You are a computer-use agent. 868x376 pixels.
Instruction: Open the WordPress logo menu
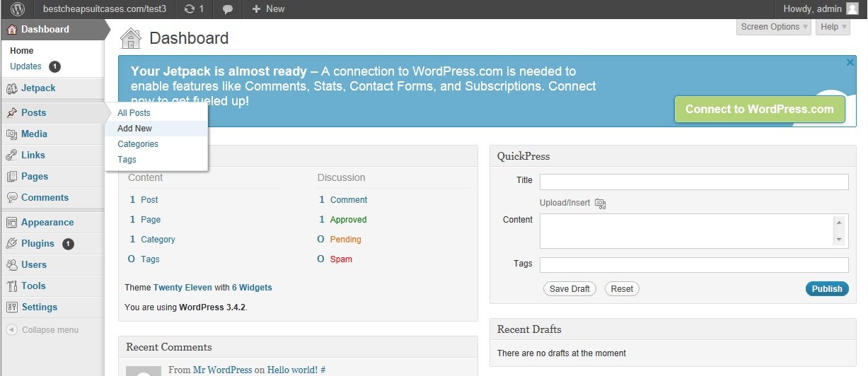(18, 9)
